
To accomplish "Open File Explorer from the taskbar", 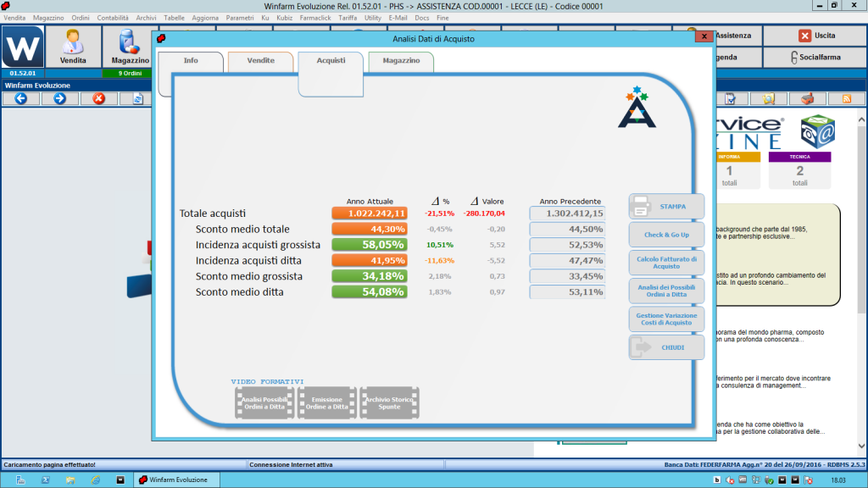I will coord(70,480).
